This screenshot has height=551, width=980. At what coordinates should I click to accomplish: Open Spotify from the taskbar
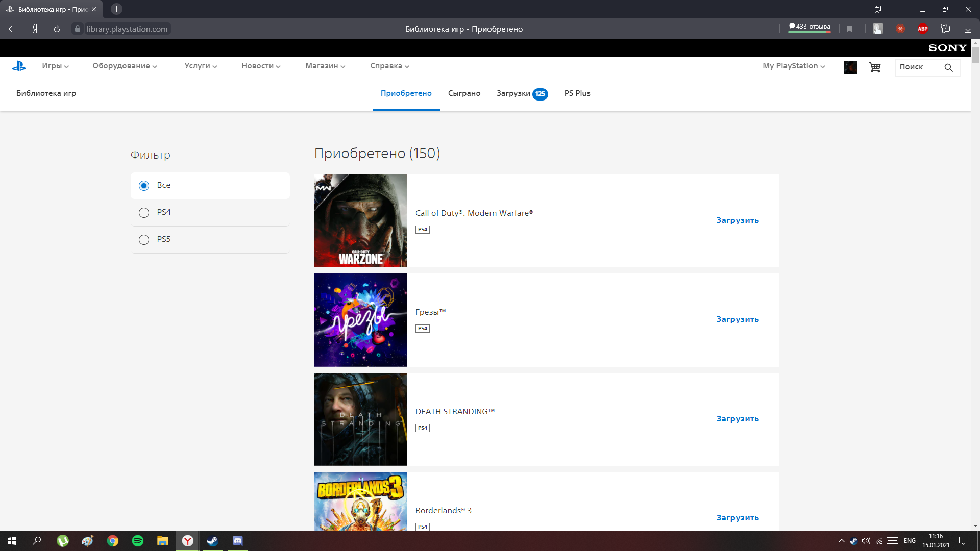coord(138,541)
